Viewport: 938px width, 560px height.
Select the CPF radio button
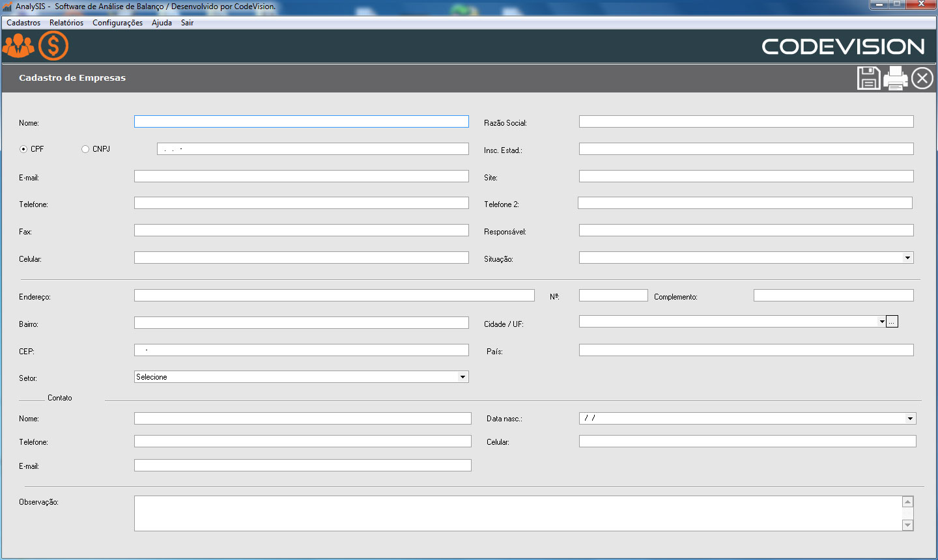click(24, 149)
